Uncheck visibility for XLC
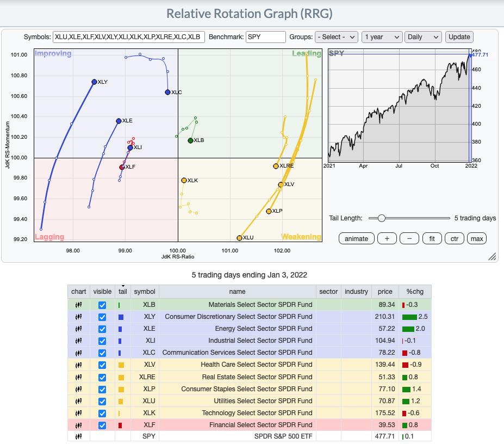 [102, 353]
